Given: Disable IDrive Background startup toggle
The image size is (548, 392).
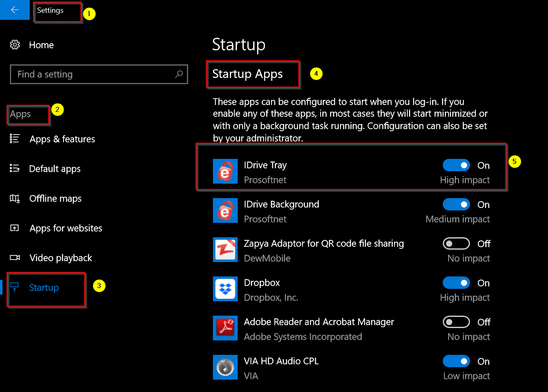Looking at the screenshot, I should tap(456, 204).
